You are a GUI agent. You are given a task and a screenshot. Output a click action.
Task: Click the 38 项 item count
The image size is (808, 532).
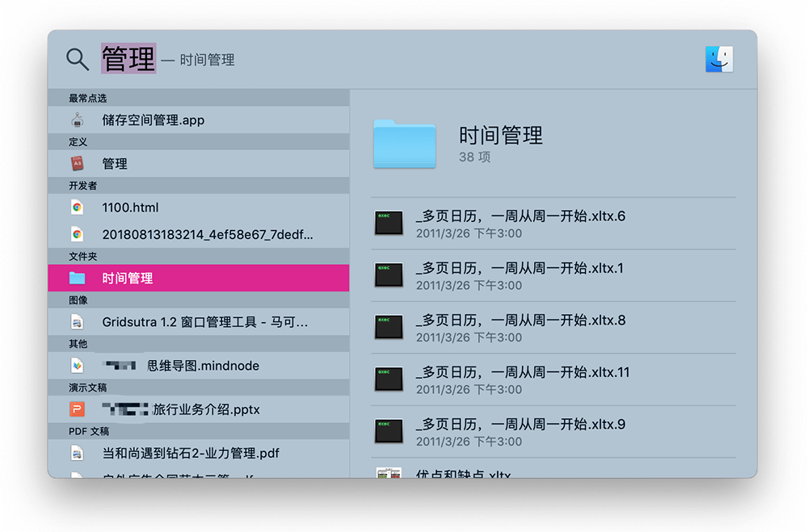pos(474,157)
